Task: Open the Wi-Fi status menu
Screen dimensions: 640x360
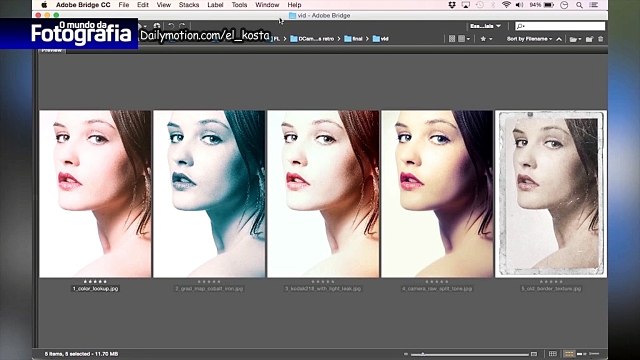Action: [506, 5]
